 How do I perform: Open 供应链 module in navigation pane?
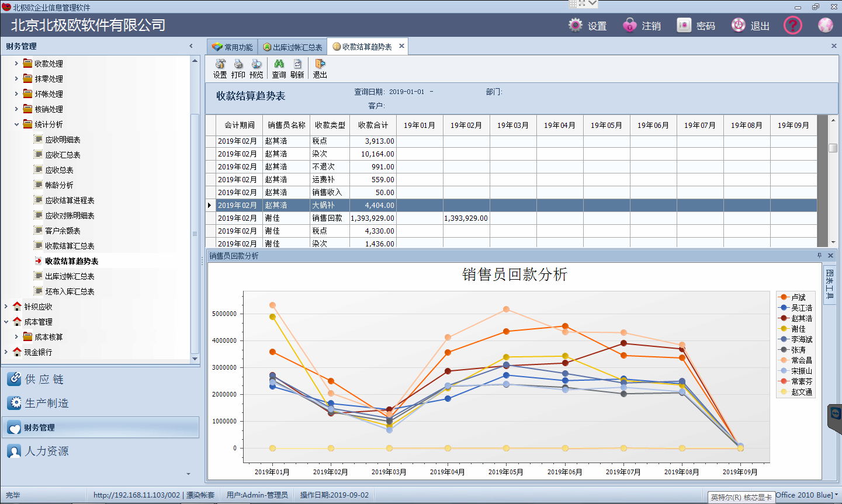point(101,379)
